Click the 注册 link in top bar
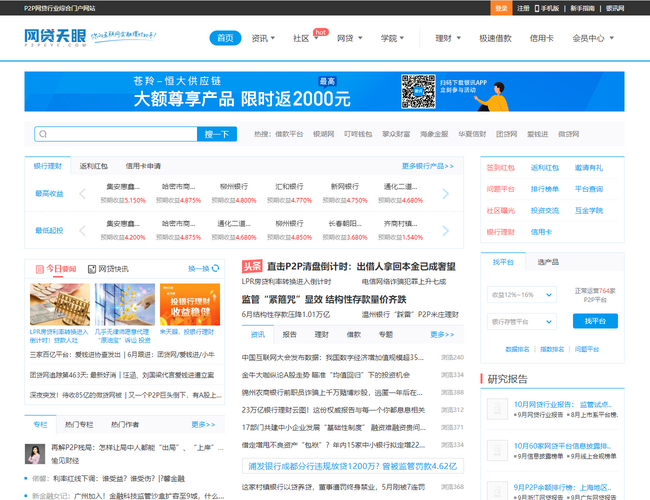The width and height of the screenshot is (650, 500). [x=523, y=8]
